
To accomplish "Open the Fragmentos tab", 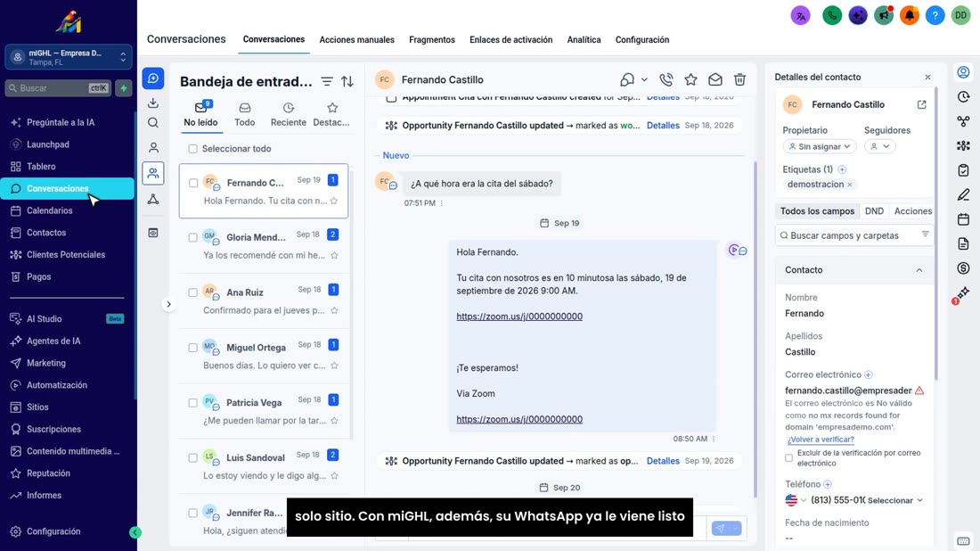I will click(x=432, y=39).
